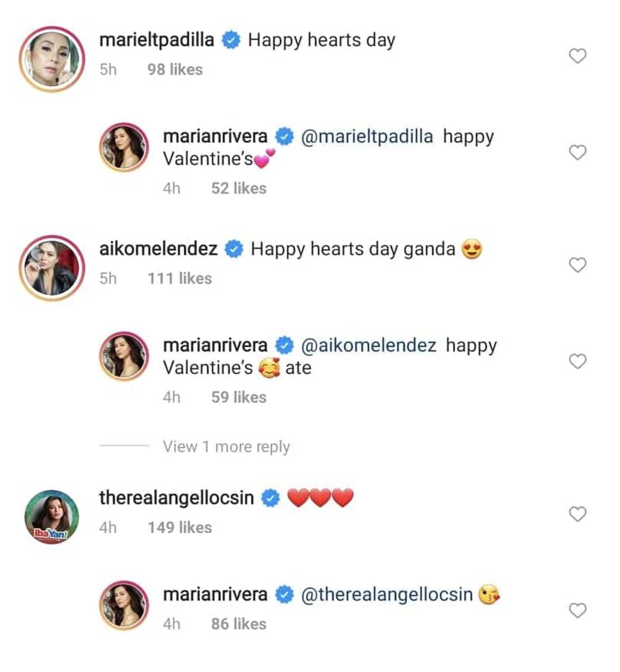
Task: View the 149 likes on therealangellocsin's comment
Action: pyautogui.click(x=179, y=528)
